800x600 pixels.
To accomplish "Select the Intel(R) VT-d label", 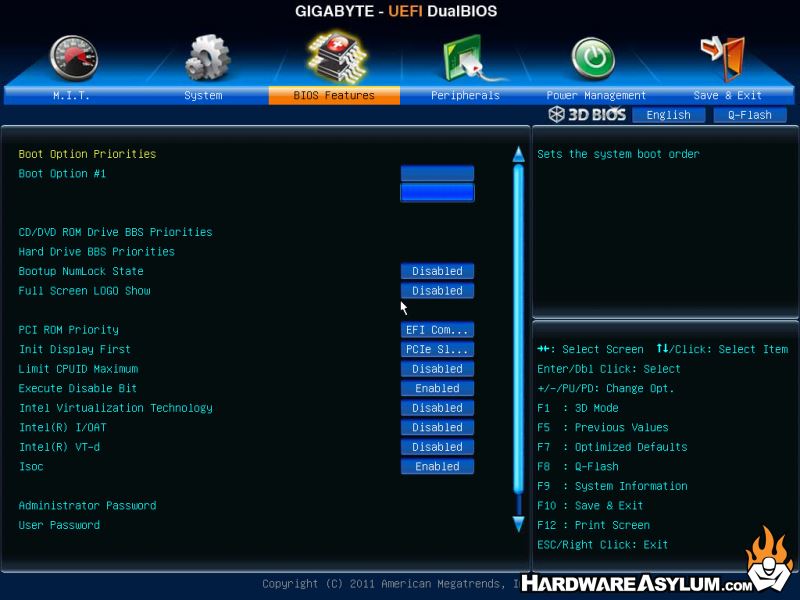I will pos(59,447).
